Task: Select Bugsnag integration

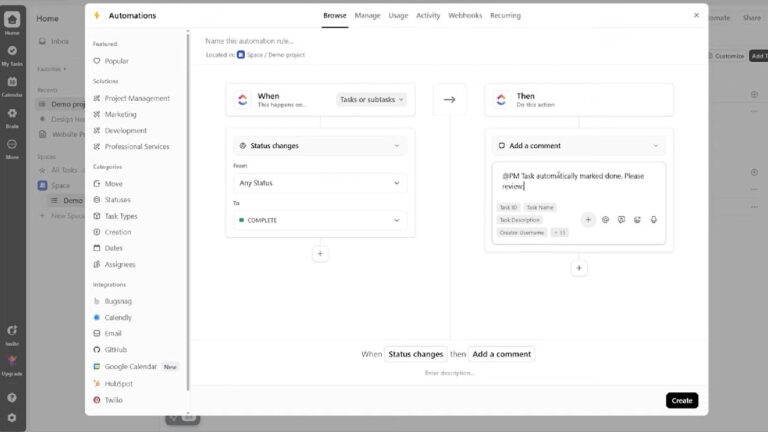Action: click(x=113, y=301)
